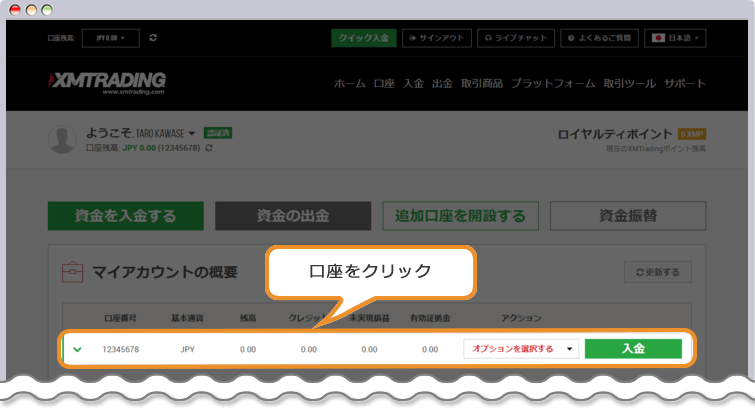Click ロイヤルティポイント heading
The width and height of the screenshot is (755, 408).
coord(614,134)
